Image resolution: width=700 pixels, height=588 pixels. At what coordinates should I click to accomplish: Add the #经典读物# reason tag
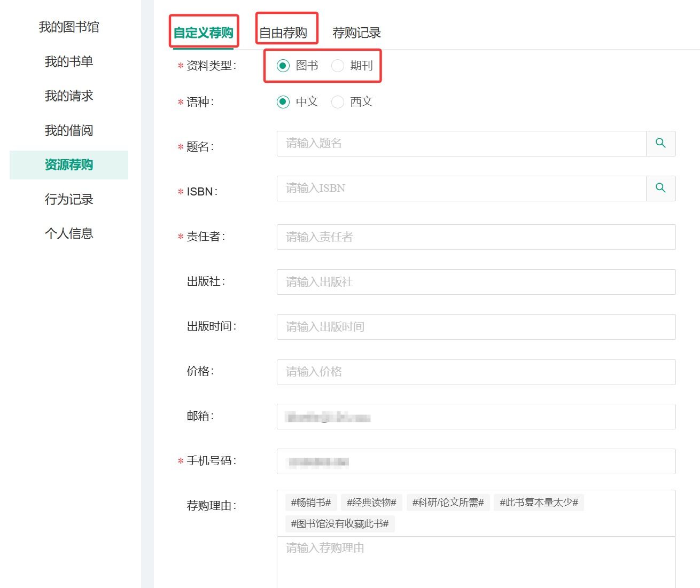(x=371, y=503)
